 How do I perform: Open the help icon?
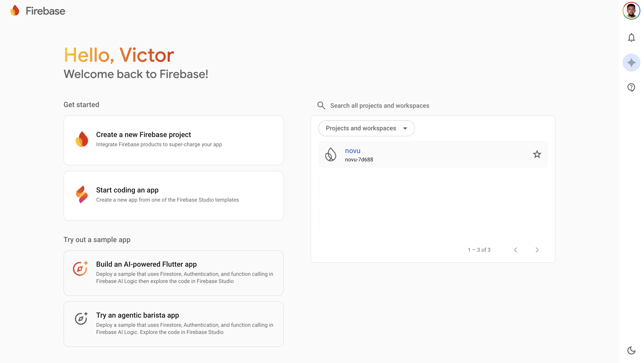[631, 87]
